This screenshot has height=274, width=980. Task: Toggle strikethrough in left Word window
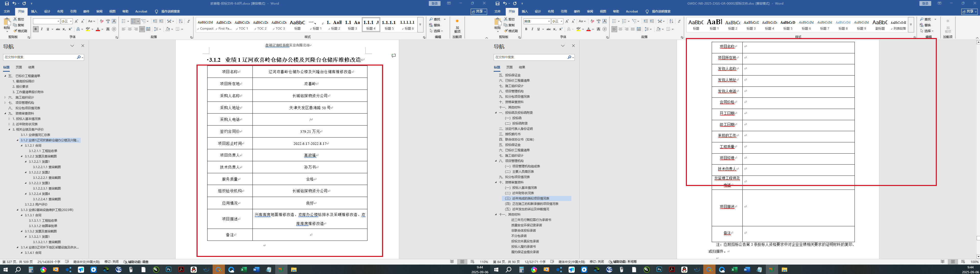pyautogui.click(x=58, y=29)
